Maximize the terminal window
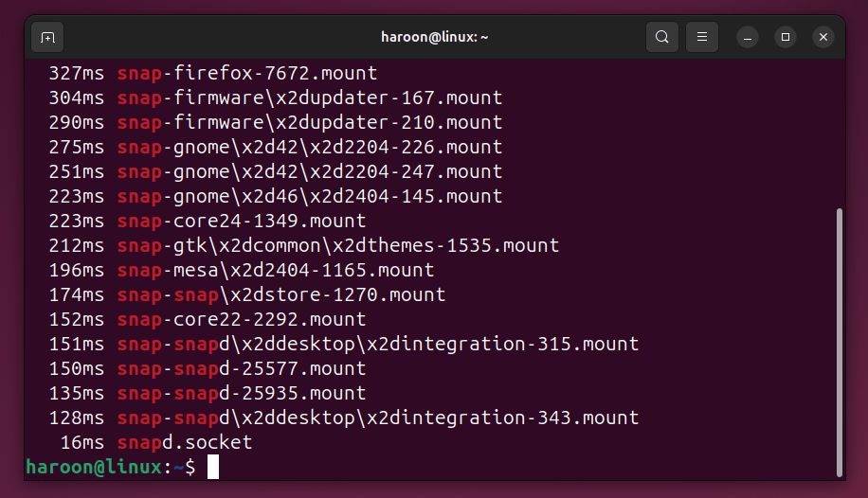Image resolution: width=868 pixels, height=498 pixels. click(x=786, y=38)
